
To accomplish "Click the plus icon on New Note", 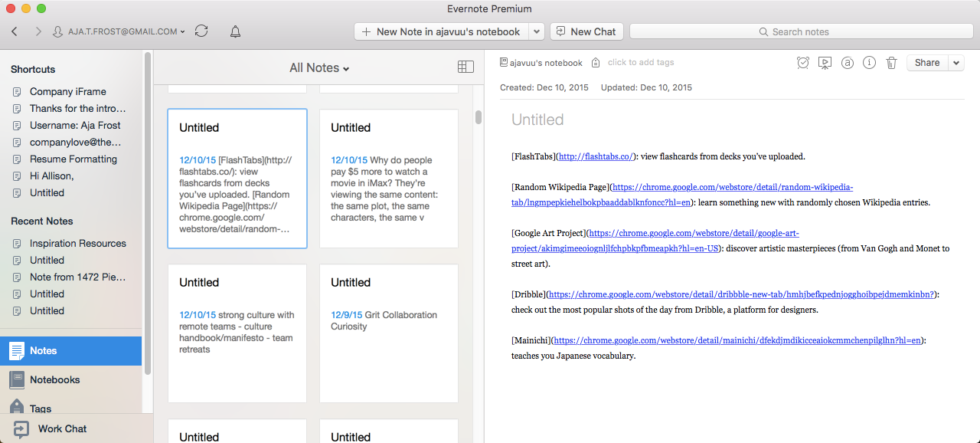I will 366,31.
